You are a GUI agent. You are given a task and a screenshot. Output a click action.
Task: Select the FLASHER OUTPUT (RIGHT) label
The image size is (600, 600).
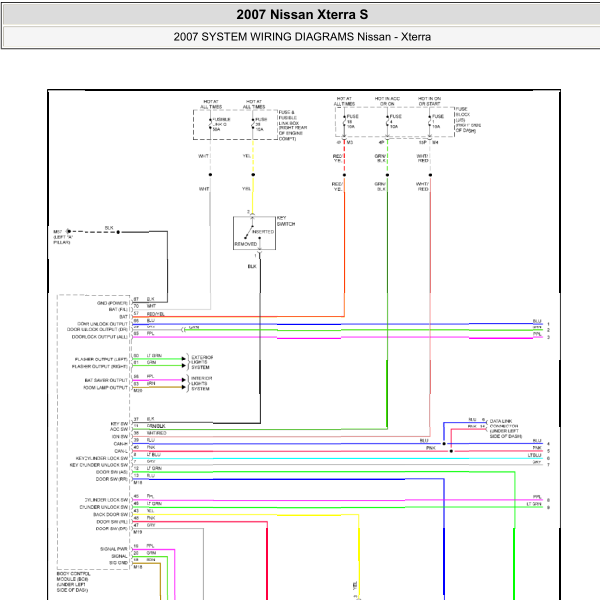(99, 367)
